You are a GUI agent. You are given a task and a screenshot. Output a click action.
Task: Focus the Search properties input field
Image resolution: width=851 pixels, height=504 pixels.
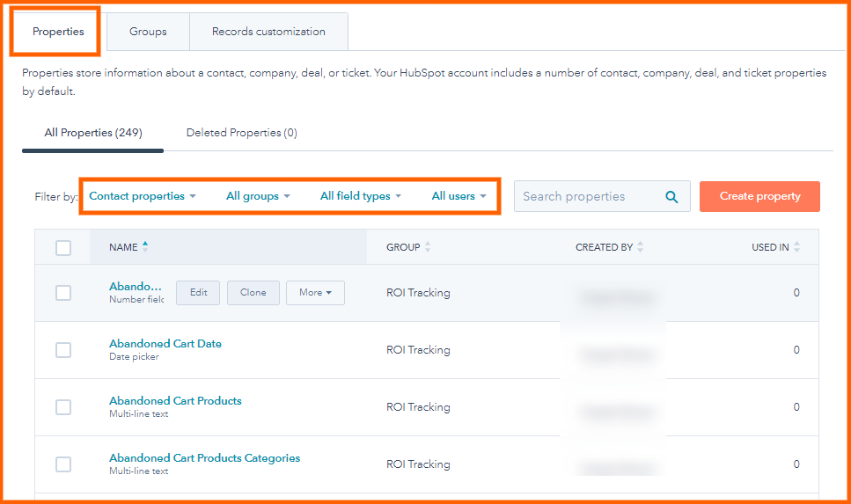click(585, 197)
